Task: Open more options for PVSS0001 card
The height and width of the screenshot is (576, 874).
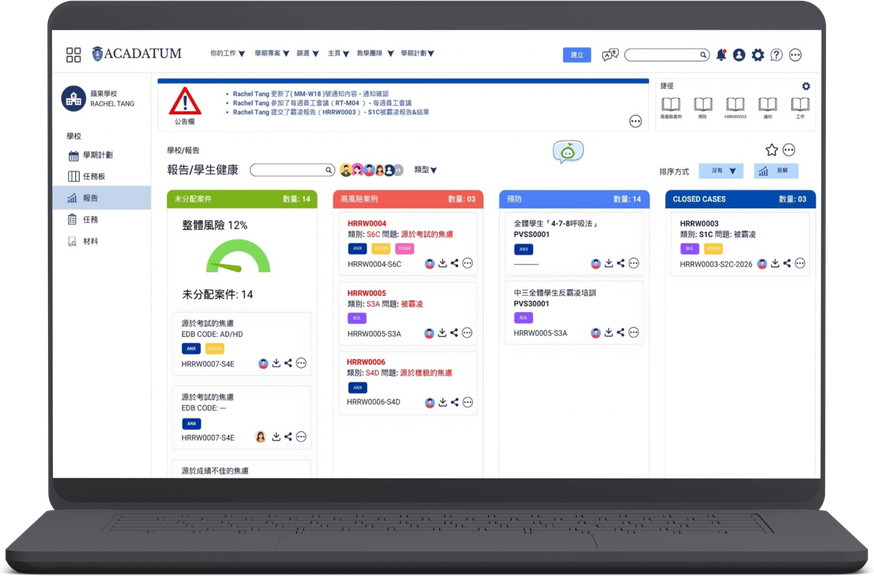Action: [634, 263]
